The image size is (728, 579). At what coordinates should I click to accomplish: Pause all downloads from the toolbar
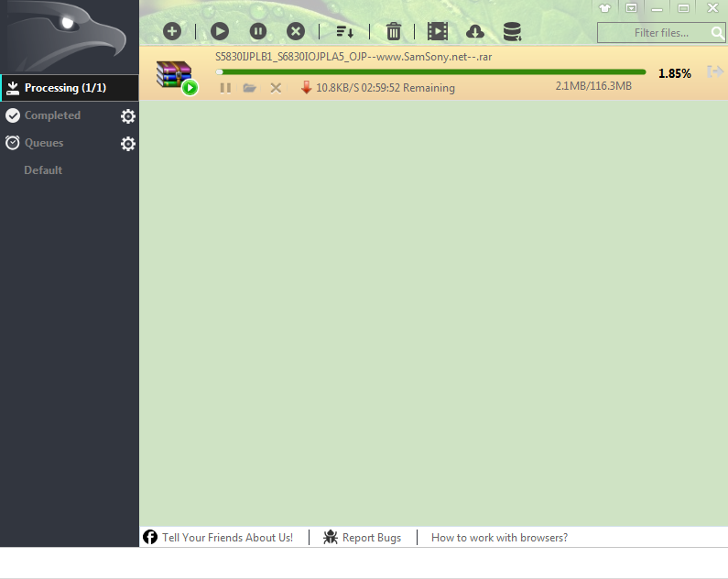pyautogui.click(x=258, y=31)
